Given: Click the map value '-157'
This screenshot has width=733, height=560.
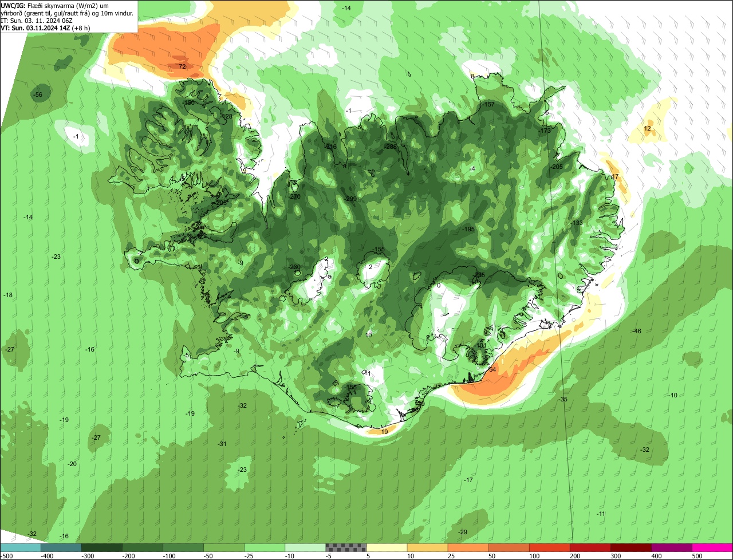Looking at the screenshot, I should (x=488, y=104).
